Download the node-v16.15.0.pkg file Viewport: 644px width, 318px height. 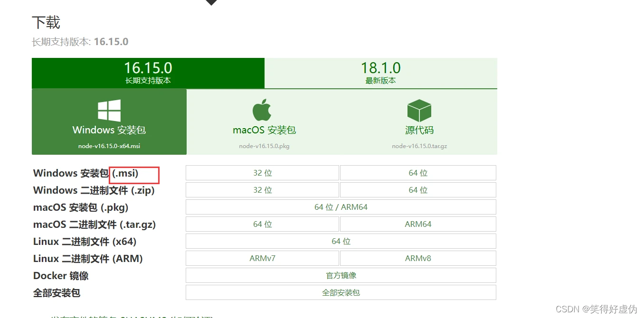coord(264,146)
